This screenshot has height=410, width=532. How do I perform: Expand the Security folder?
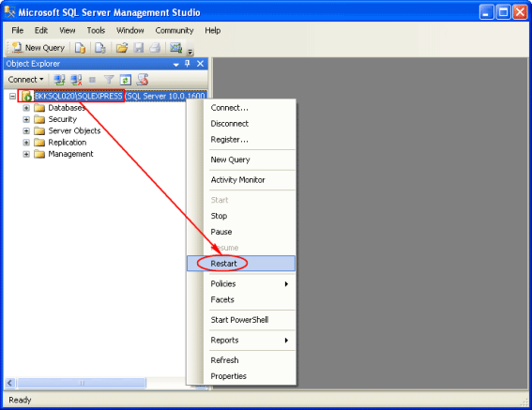(26, 119)
